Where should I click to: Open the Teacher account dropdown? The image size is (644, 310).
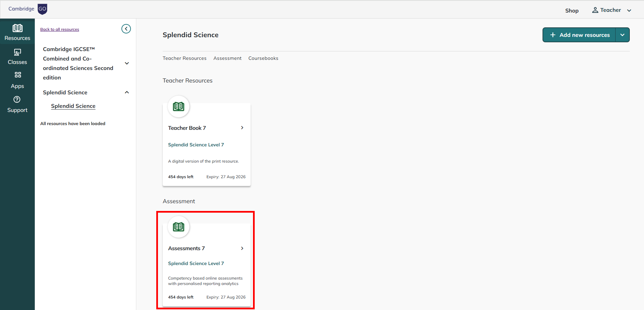pyautogui.click(x=629, y=10)
